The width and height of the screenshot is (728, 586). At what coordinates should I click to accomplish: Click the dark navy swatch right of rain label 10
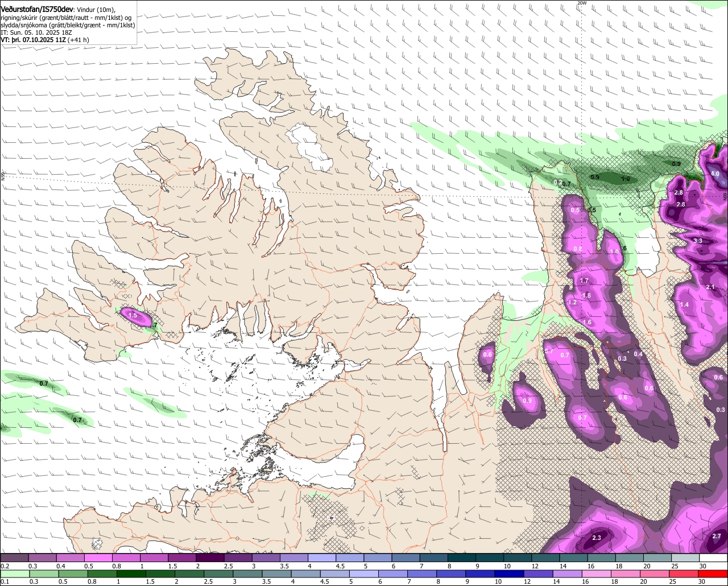pyautogui.click(x=508, y=574)
